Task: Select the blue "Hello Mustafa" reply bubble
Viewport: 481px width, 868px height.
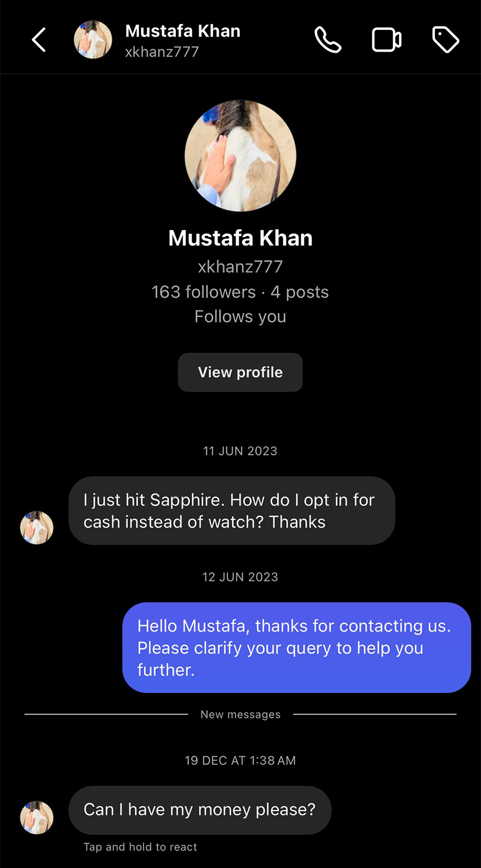Action: [x=296, y=648]
